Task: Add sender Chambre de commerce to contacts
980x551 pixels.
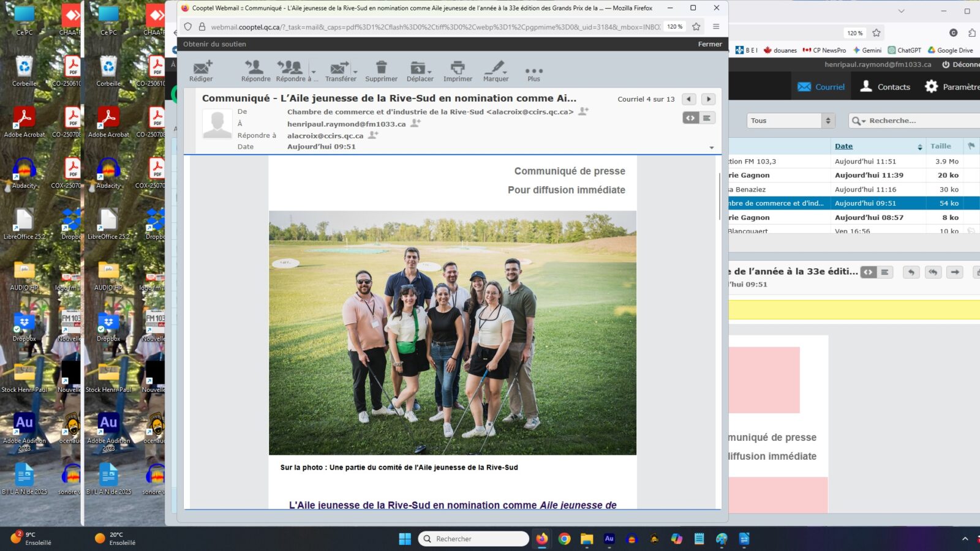Action: click(584, 111)
